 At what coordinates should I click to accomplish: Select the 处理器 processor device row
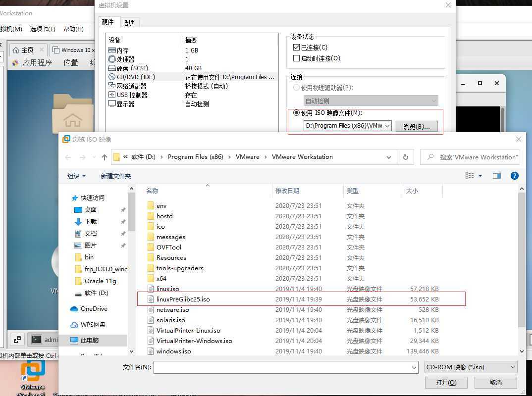tap(192, 59)
